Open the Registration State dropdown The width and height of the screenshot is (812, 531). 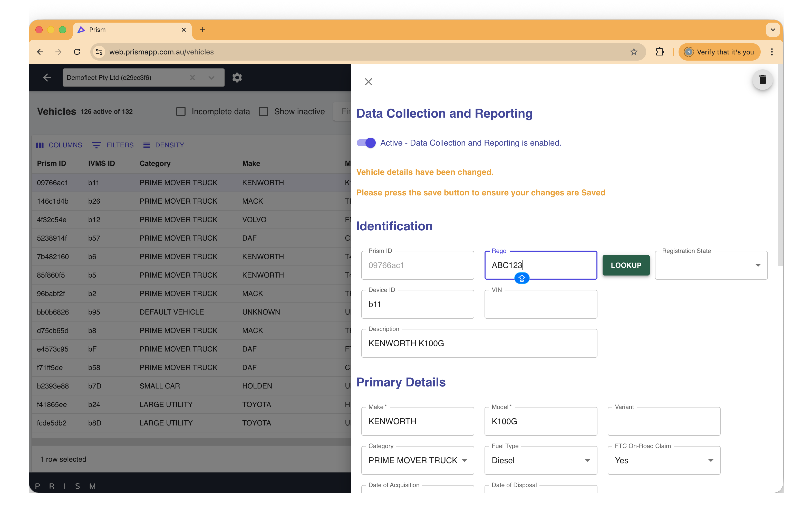pos(711,265)
